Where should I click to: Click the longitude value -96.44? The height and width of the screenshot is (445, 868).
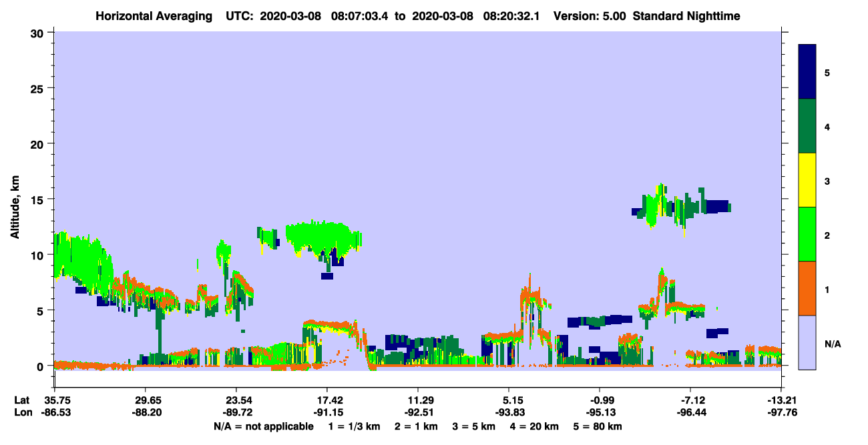[x=690, y=413]
